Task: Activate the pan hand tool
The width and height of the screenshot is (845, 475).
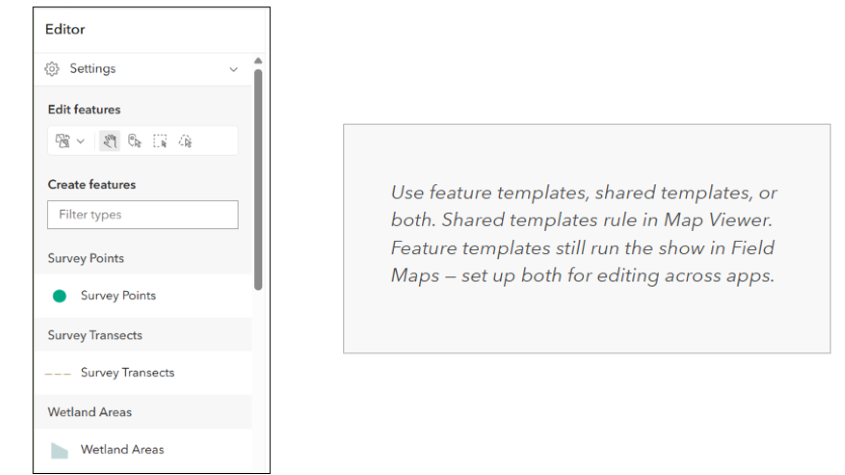Action: pos(110,141)
